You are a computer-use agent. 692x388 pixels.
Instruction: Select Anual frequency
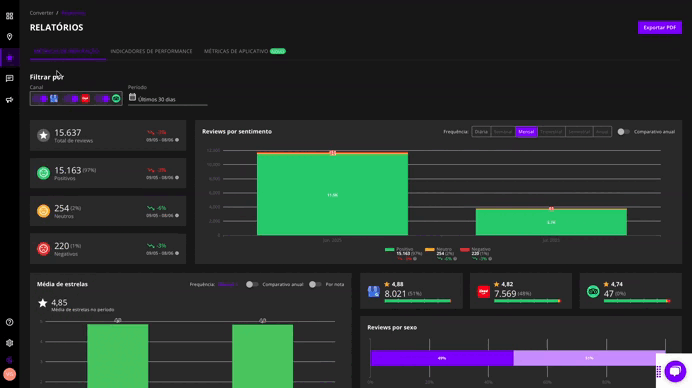[x=602, y=132]
